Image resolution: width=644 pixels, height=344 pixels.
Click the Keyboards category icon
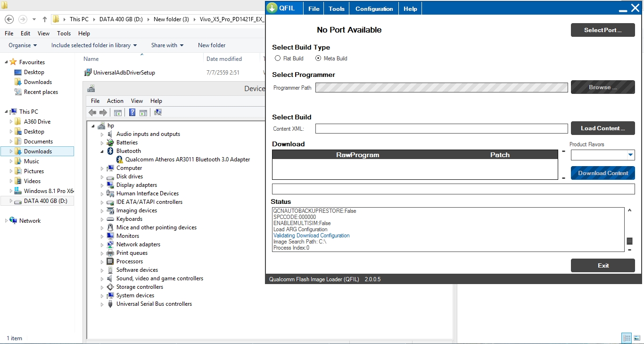(x=110, y=219)
